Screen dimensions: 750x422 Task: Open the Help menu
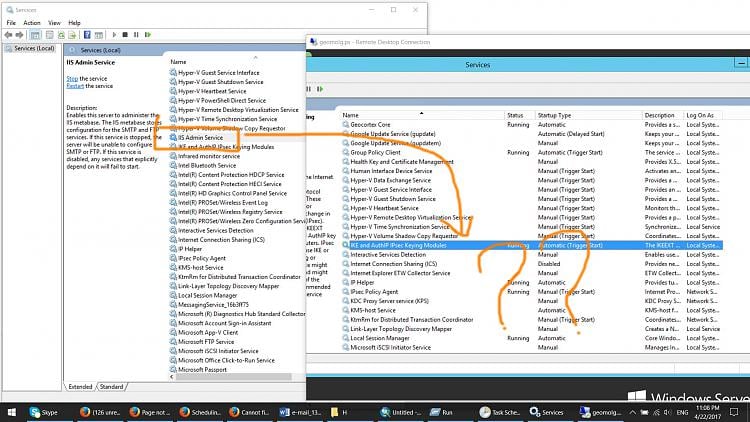point(74,22)
